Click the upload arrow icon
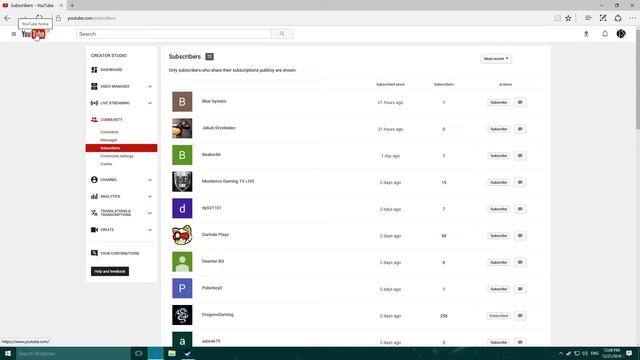 pos(586,34)
